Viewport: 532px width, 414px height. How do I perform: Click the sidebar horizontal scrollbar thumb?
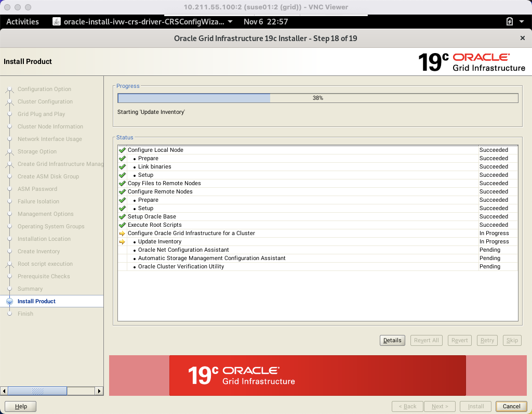37,391
